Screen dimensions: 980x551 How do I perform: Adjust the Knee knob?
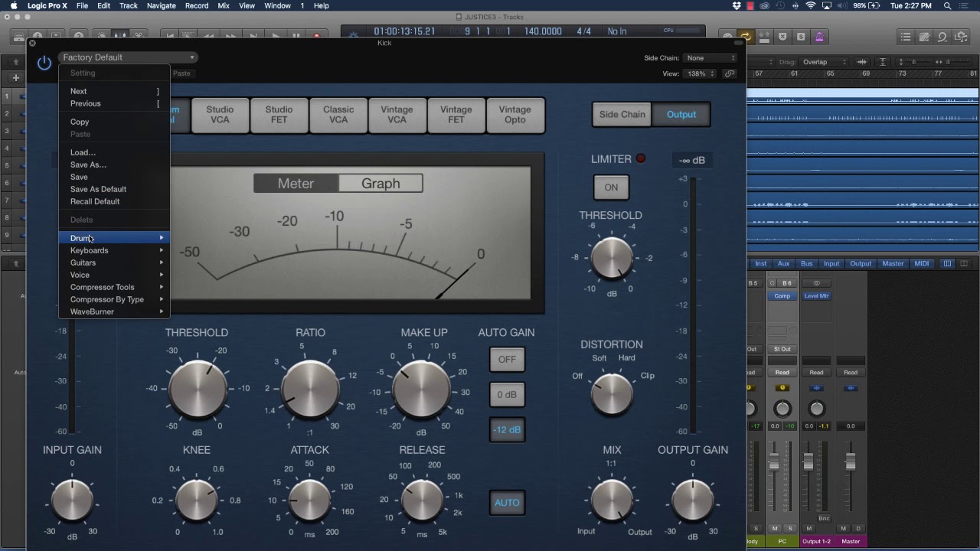(197, 500)
